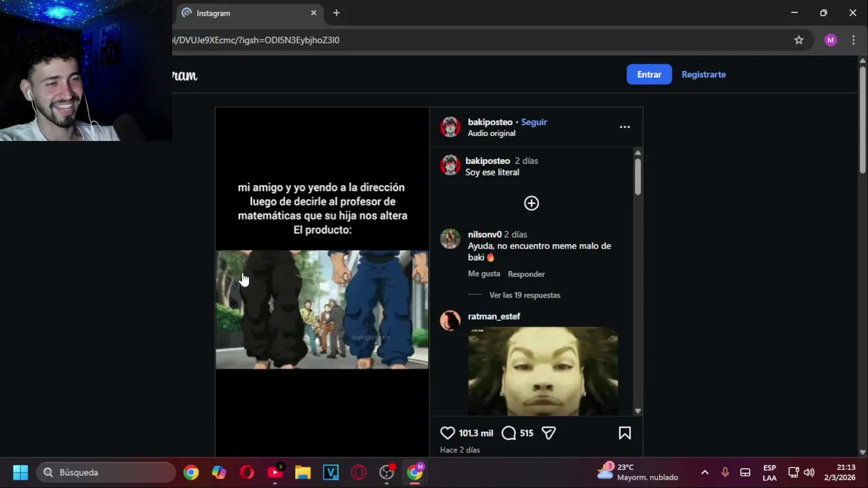Click the Audio original link
This screenshot has width=868, height=488.
491,134
